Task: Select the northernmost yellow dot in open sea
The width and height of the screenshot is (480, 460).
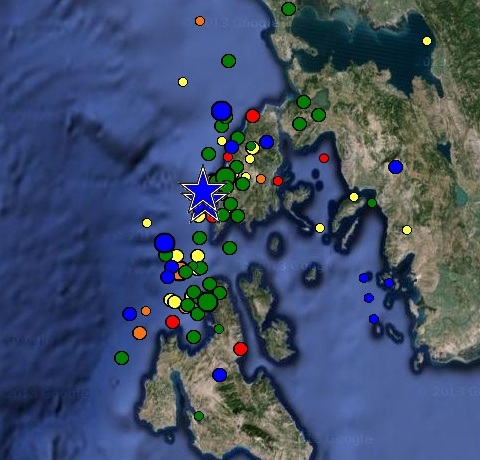Action: 183,82
